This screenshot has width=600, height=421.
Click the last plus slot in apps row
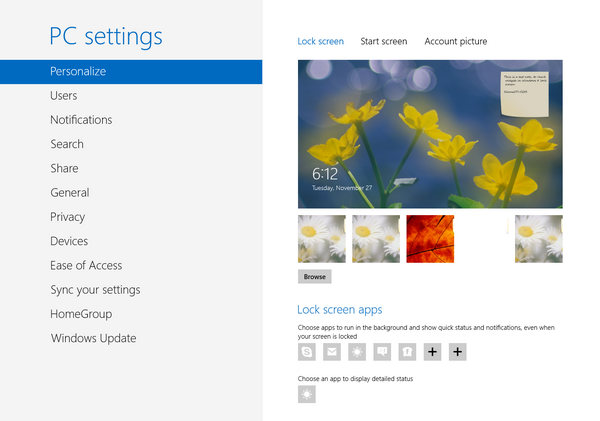(x=458, y=352)
